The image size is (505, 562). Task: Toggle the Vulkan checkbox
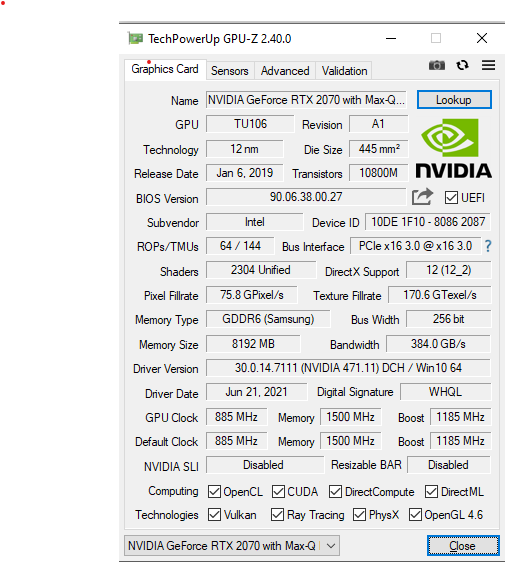(214, 515)
